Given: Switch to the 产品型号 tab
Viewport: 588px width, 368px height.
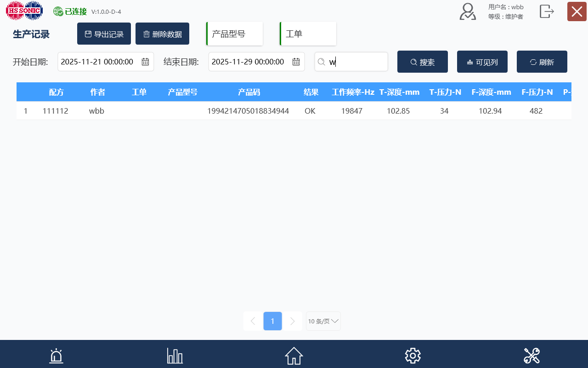Looking at the screenshot, I should pos(234,33).
